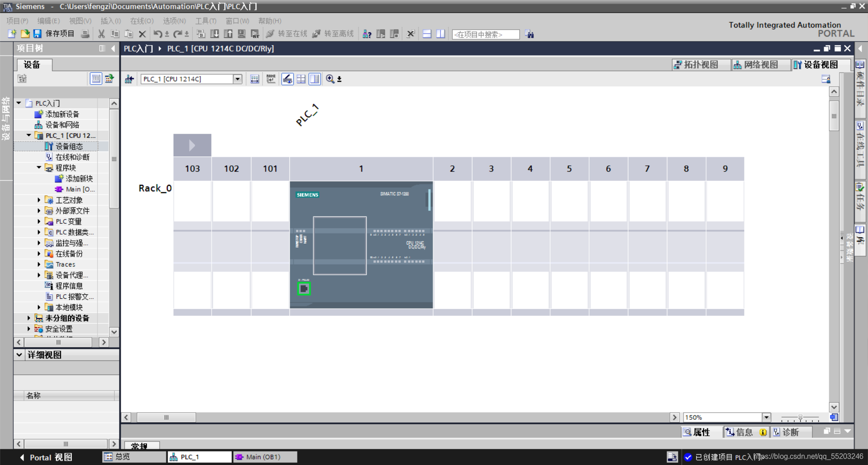The height and width of the screenshot is (465, 868).
Task: Click the start CPU icon
Action: pos(381,34)
